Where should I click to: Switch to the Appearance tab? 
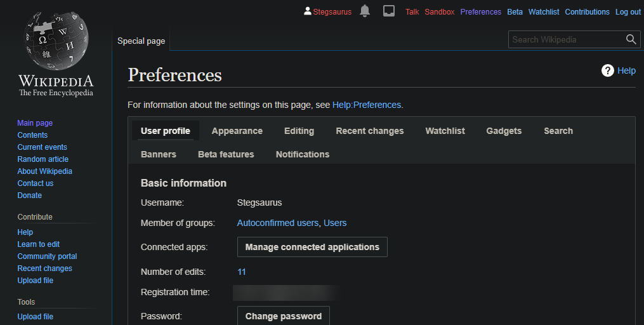pos(237,131)
